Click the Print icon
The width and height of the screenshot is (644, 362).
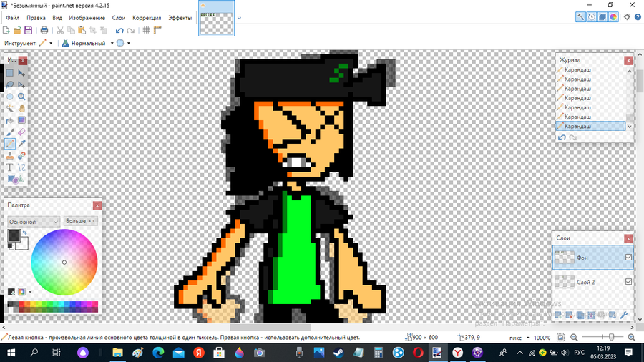click(44, 30)
